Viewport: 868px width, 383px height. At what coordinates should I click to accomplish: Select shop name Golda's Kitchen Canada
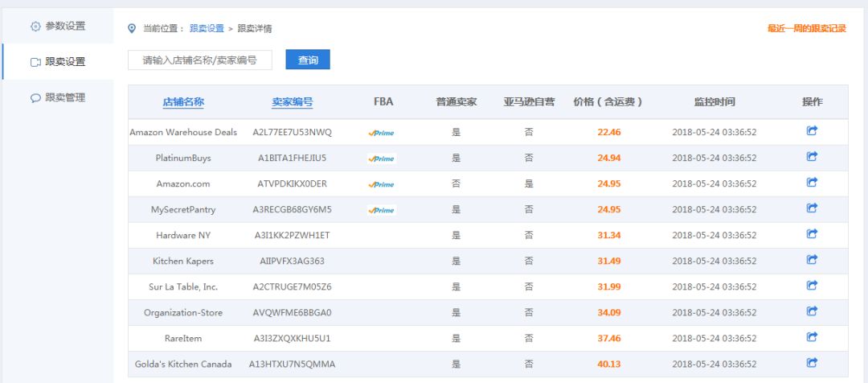pos(183,364)
